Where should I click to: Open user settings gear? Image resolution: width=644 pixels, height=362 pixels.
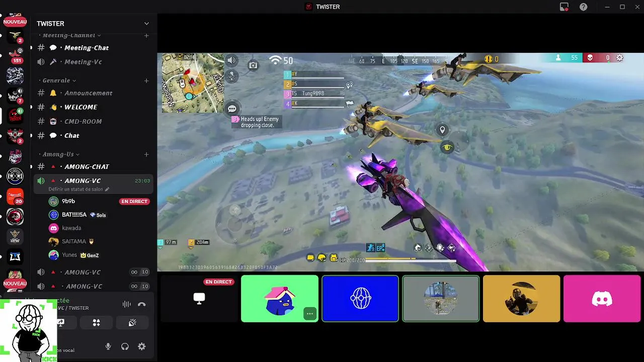pos(142,346)
